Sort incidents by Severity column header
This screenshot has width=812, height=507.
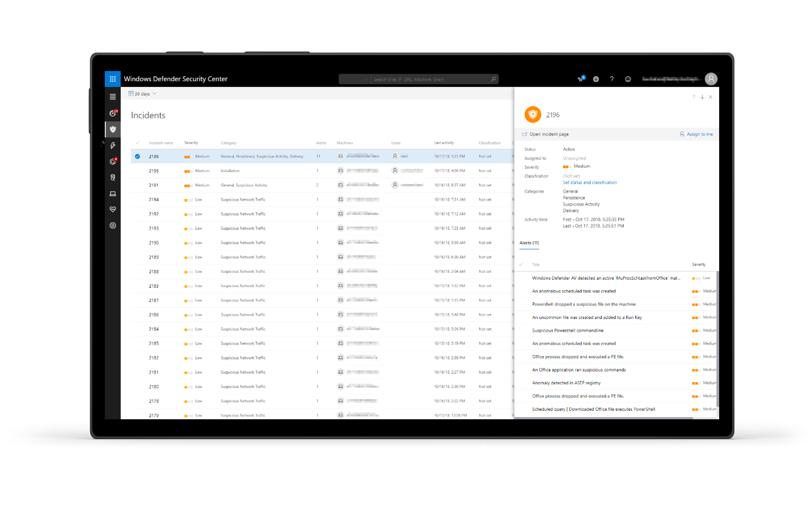click(x=191, y=143)
